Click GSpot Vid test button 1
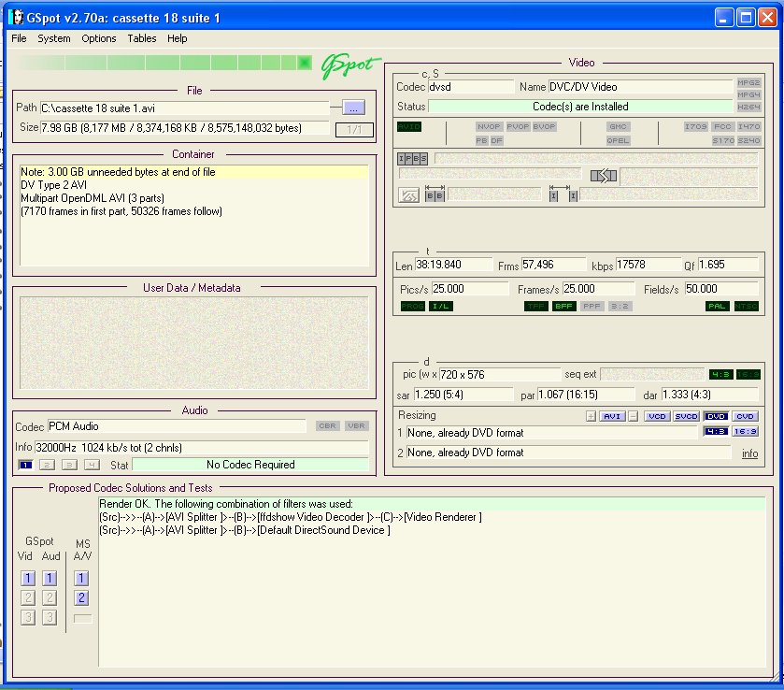 click(x=28, y=579)
